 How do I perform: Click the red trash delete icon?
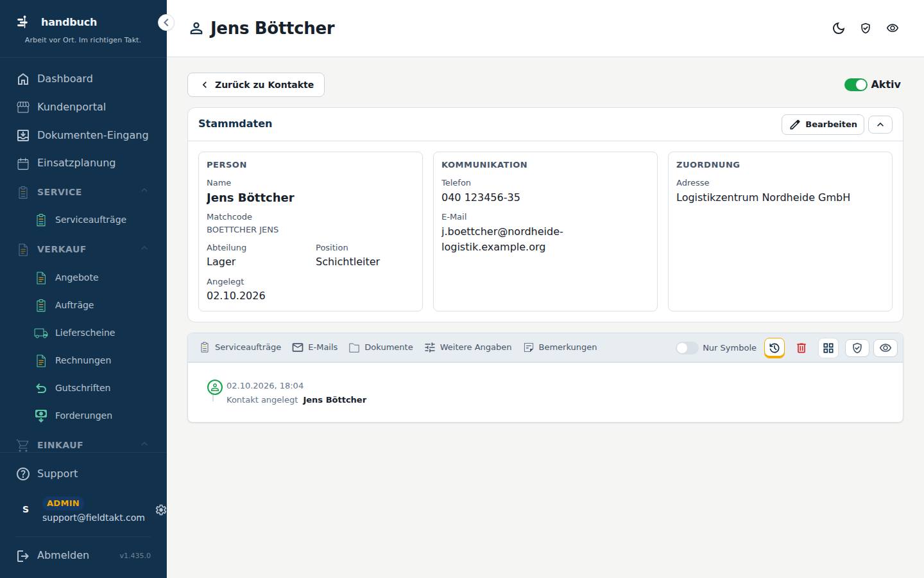point(801,347)
